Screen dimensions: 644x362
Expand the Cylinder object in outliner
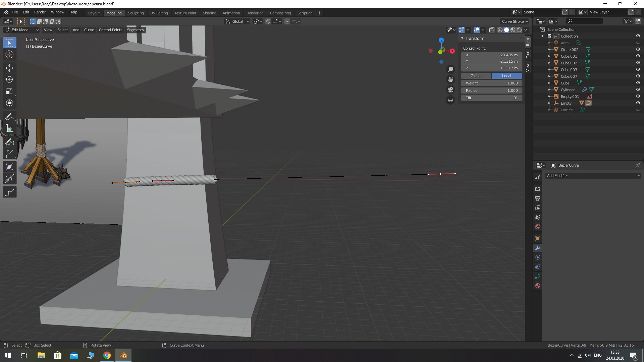coord(549,89)
